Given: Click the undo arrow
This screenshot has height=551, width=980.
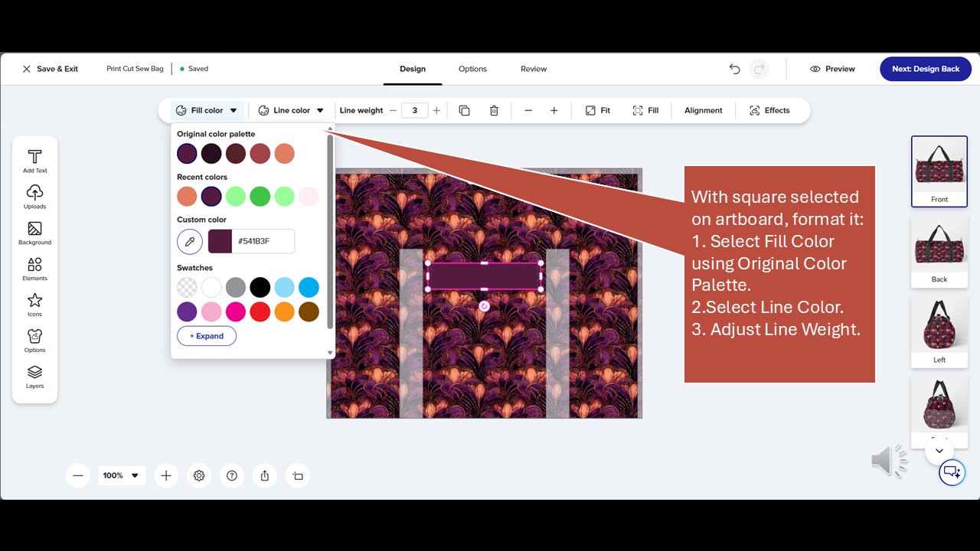Looking at the screenshot, I should click(x=735, y=69).
